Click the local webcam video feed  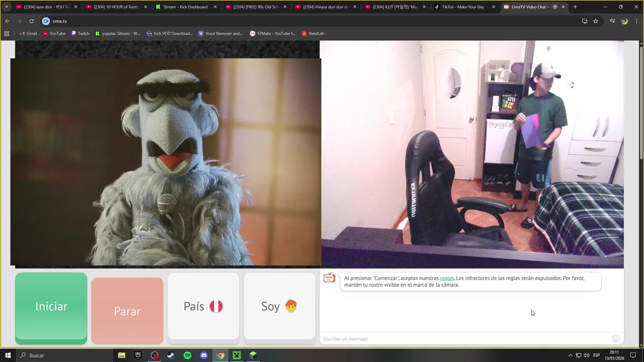pyautogui.click(x=472, y=154)
